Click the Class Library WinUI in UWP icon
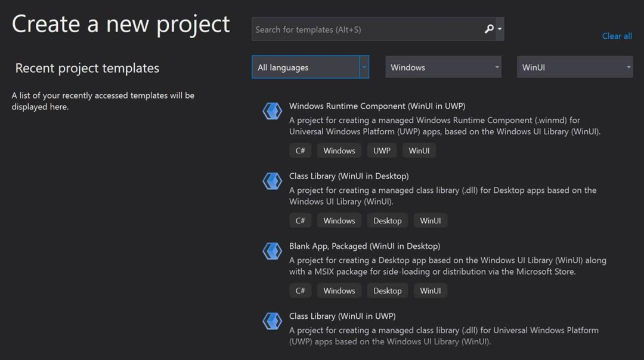644x360 pixels. click(273, 321)
